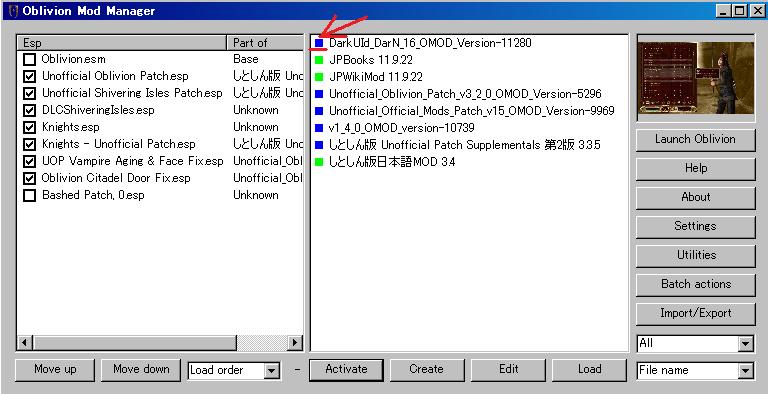Click the esp list scroll left arrow
This screenshot has width=768, height=394.
coord(25,343)
